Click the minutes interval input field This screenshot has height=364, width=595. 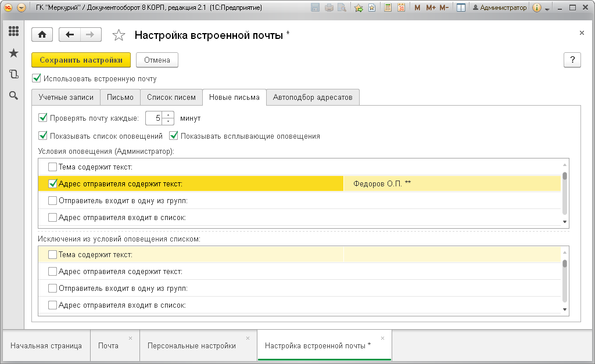153,118
